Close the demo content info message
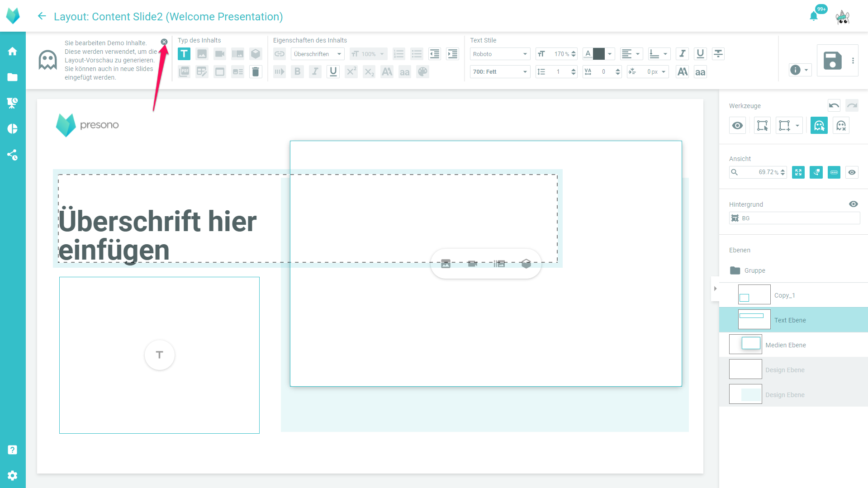868x488 pixels. click(x=164, y=42)
